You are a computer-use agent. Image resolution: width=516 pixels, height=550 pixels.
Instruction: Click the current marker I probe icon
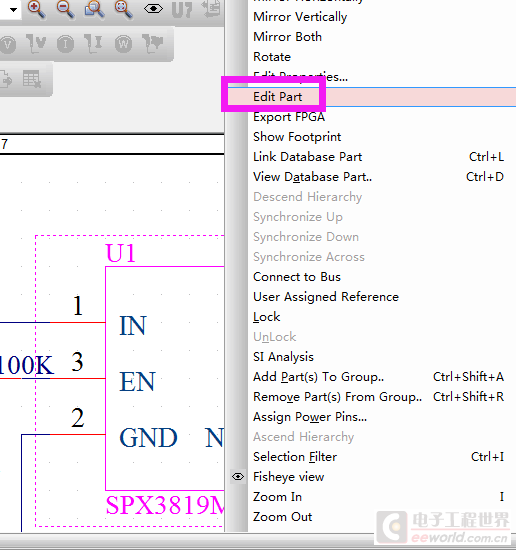coord(65,45)
